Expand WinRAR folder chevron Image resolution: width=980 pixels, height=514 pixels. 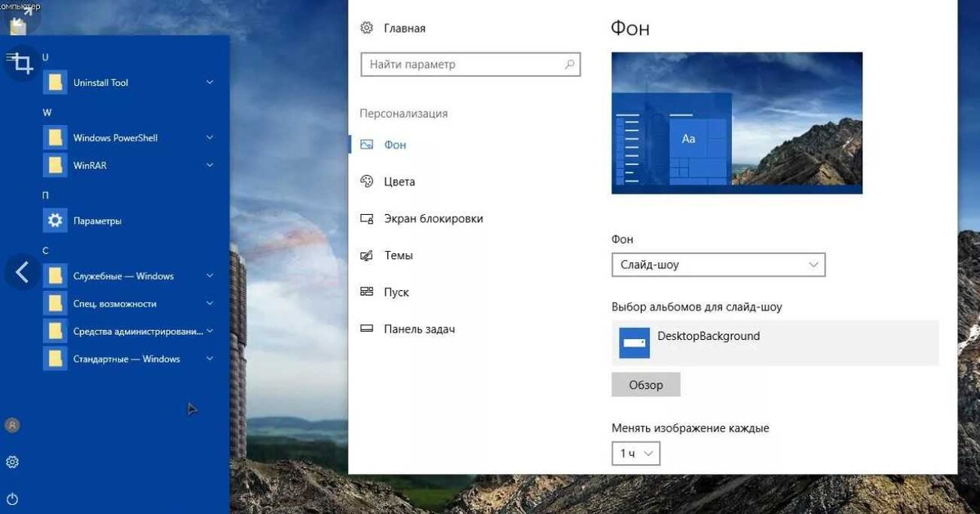click(x=210, y=165)
